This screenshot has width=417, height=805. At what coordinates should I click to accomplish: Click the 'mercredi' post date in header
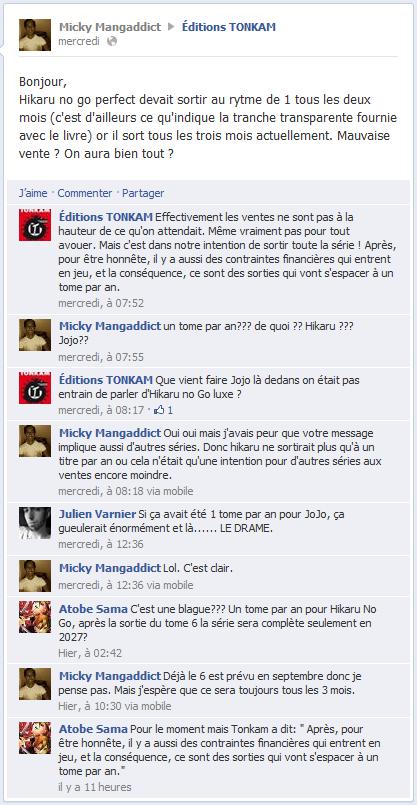click(79, 42)
